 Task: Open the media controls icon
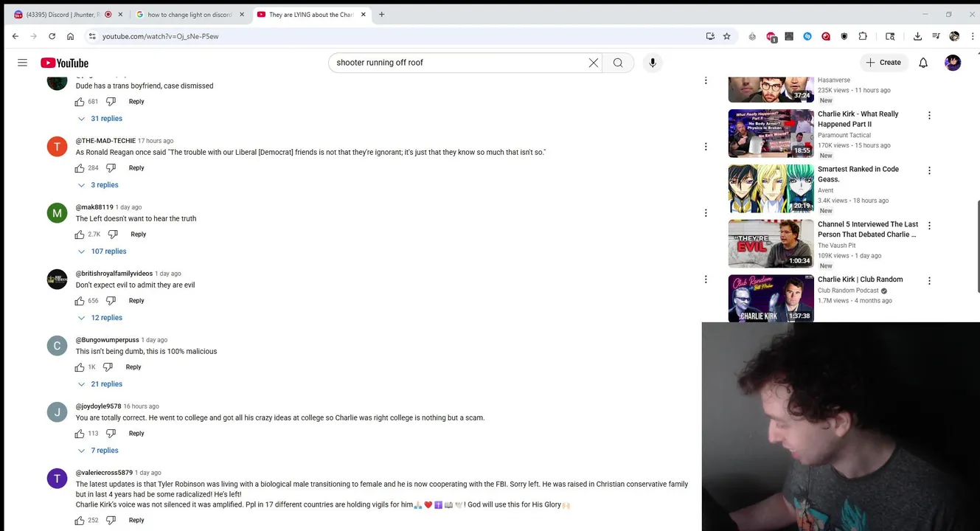pos(936,36)
